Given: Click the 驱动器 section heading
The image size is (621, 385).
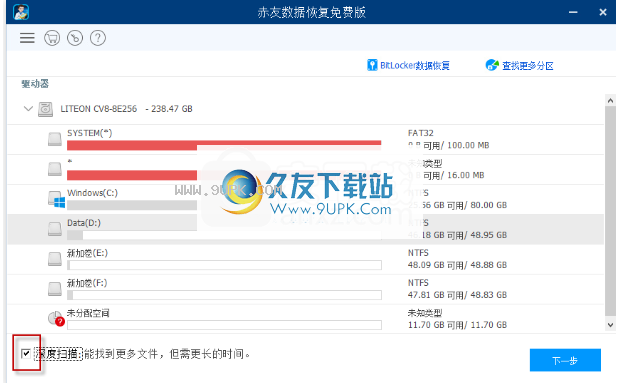Looking at the screenshot, I should pos(35,84).
